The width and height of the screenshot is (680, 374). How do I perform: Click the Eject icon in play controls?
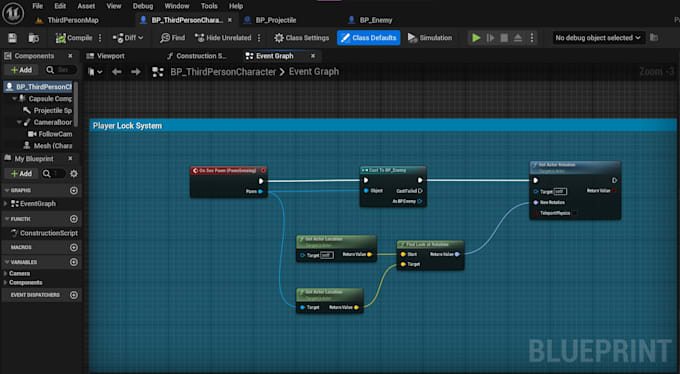tap(518, 38)
